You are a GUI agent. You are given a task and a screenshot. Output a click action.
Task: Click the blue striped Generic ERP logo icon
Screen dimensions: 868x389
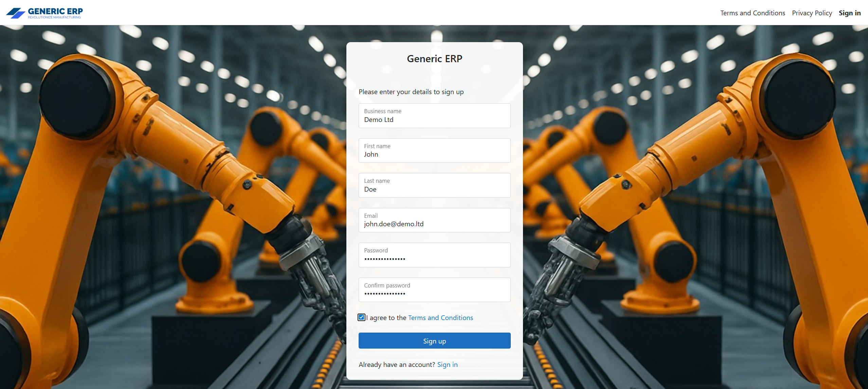click(15, 13)
